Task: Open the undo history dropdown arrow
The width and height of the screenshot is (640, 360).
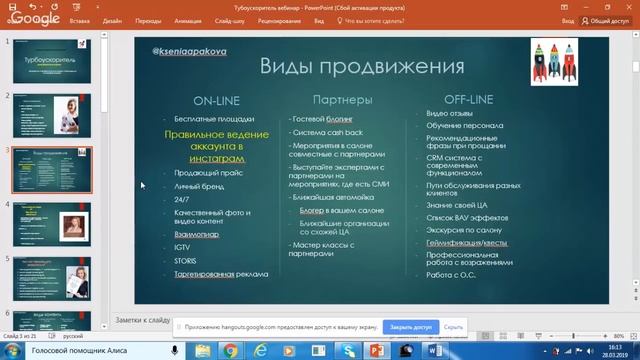Action: tap(41, 7)
